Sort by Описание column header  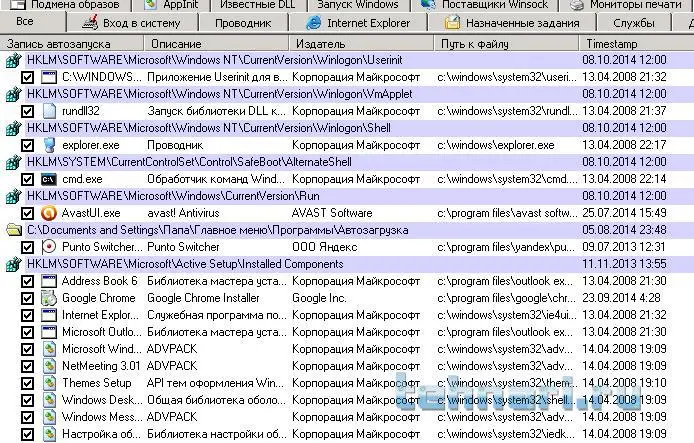216,44
